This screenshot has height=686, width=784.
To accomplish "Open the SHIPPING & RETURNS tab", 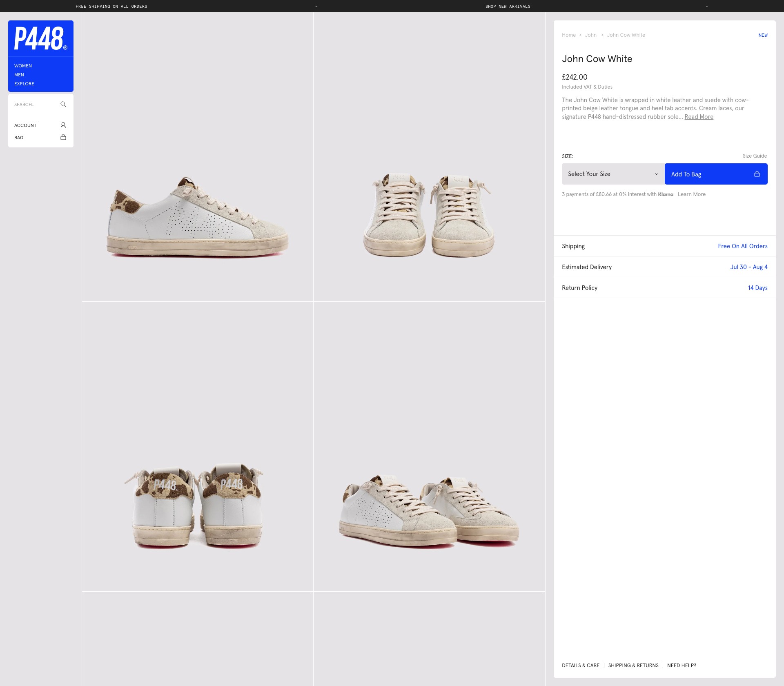I will (633, 666).
